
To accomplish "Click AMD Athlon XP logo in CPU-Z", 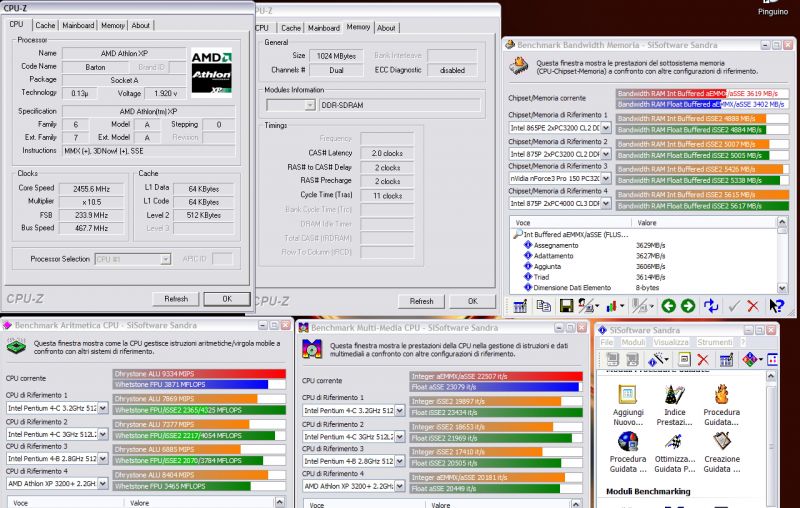I will pos(212,72).
